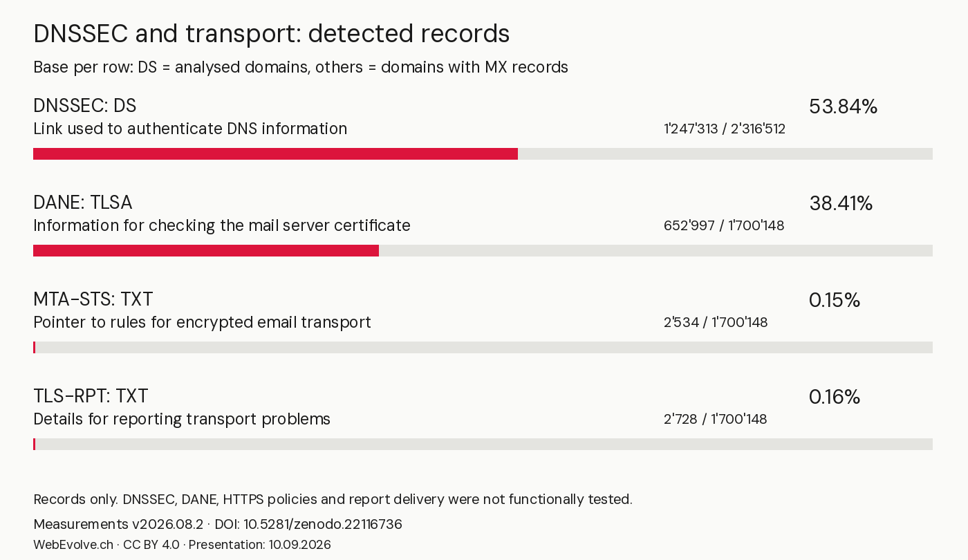Click the count 652'997 / 1'700'148
The width and height of the screenshot is (968, 560).
pos(724,225)
